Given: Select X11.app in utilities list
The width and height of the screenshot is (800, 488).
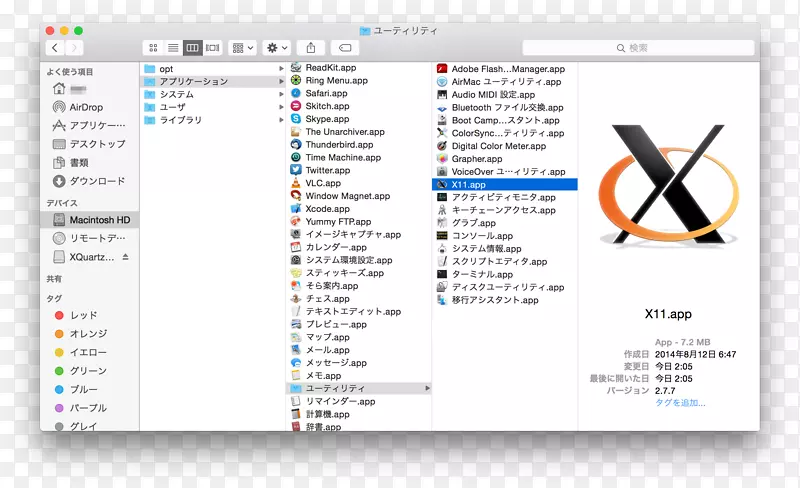Looking at the screenshot, I should (x=505, y=184).
